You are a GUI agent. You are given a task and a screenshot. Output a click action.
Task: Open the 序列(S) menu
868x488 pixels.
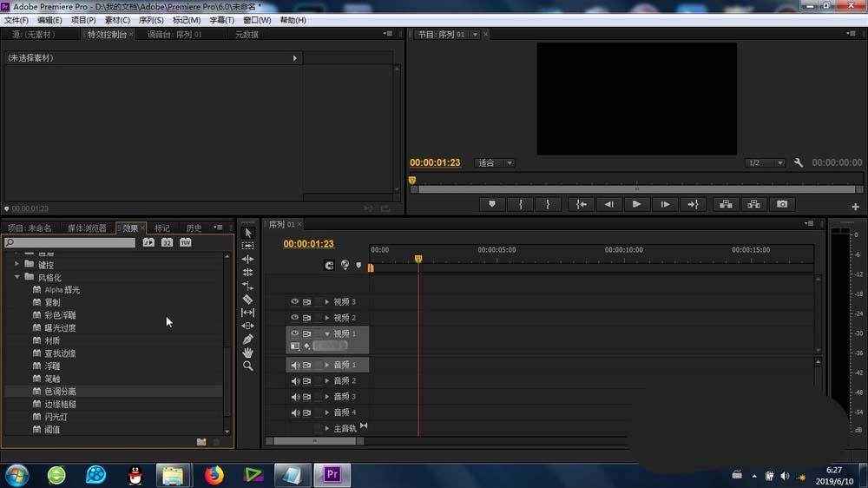click(x=151, y=20)
